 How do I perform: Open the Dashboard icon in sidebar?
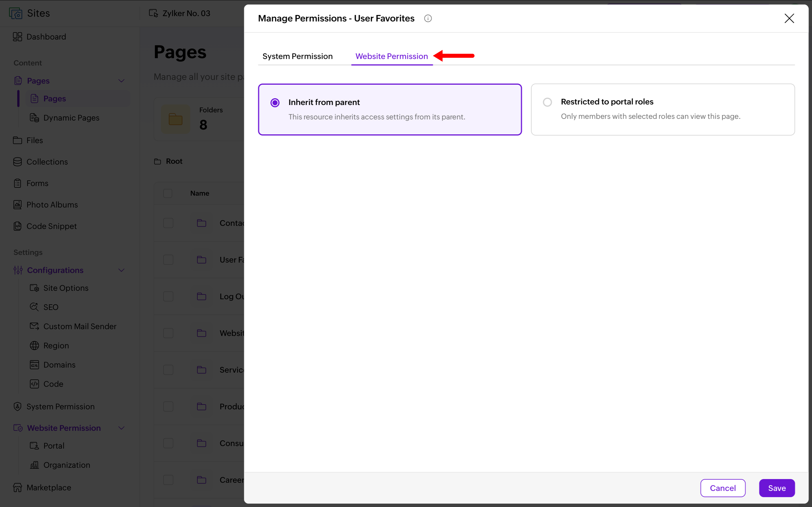pos(18,36)
